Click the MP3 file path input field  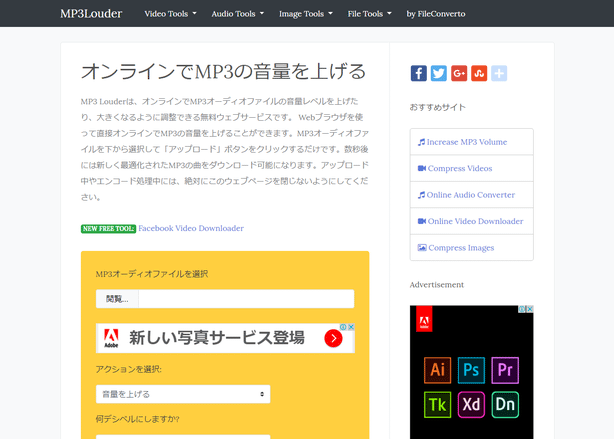pos(246,299)
